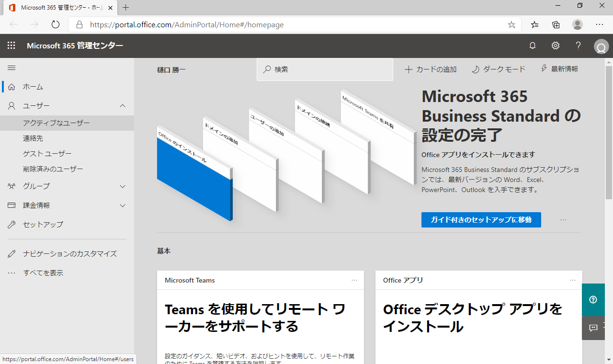
Task: Open the app launcher waffle icon
Action: pos(11,45)
